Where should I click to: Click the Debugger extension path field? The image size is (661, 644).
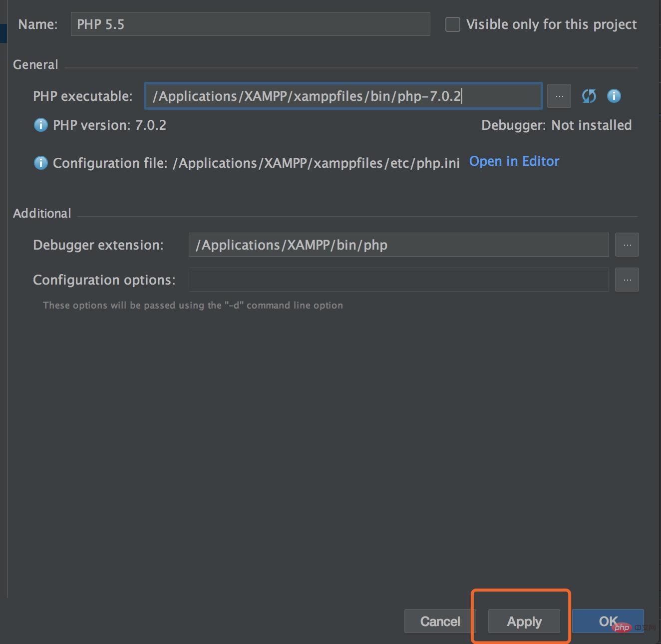(398, 245)
